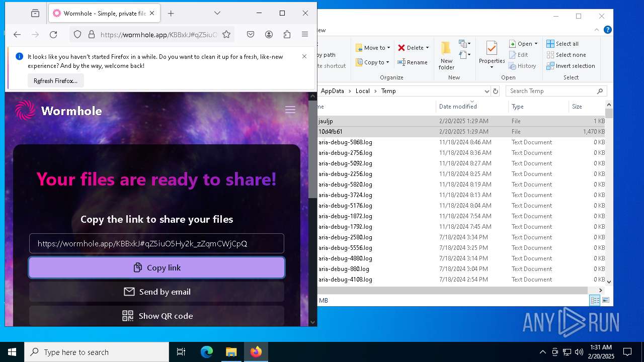The width and height of the screenshot is (644, 362).
Task: Open Microsoft Edge from taskbar
Action: pos(207,352)
